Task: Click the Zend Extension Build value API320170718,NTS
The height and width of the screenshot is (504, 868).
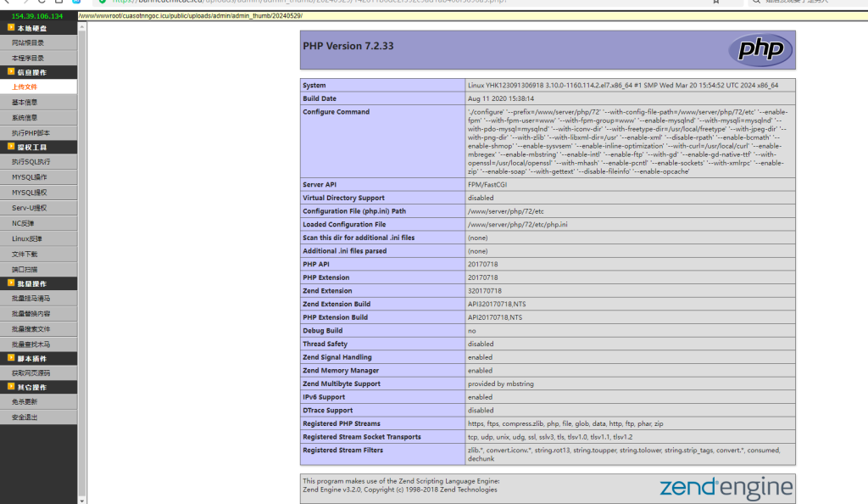Action: [x=497, y=304]
